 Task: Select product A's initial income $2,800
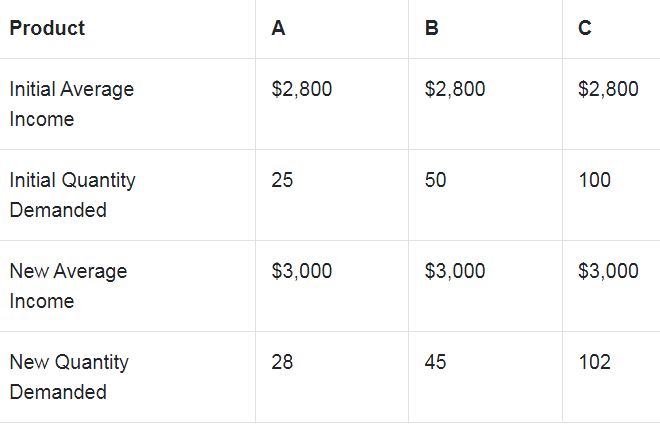click(301, 89)
